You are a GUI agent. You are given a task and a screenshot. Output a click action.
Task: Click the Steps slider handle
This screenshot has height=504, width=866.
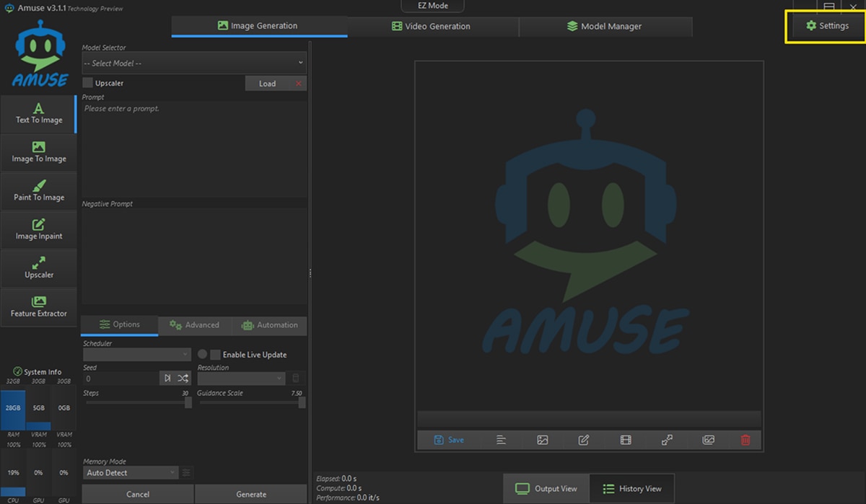pos(188,403)
